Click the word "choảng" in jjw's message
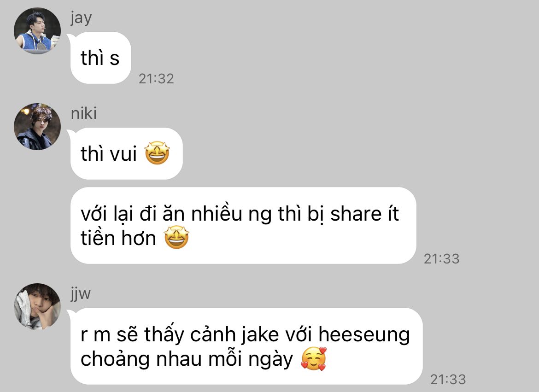 coord(115,360)
